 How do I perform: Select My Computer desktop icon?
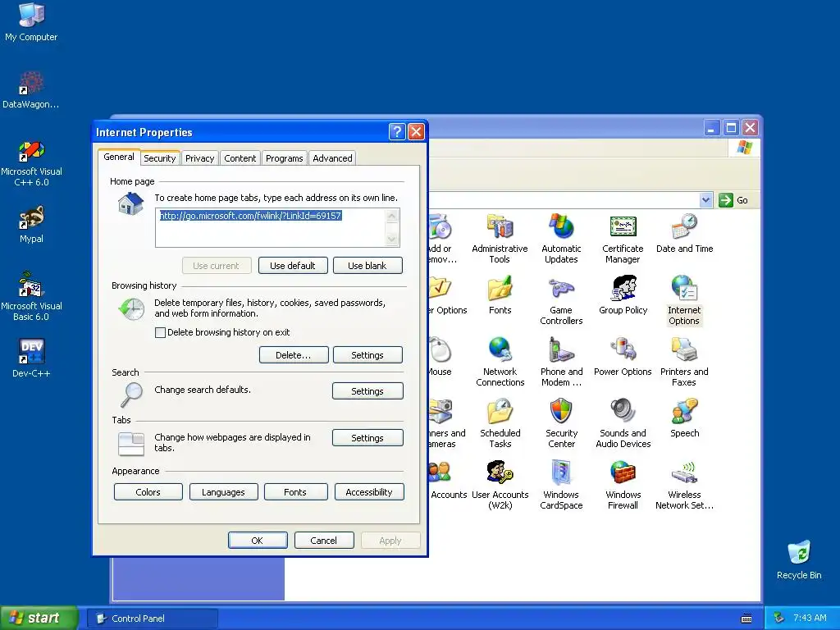31,22
